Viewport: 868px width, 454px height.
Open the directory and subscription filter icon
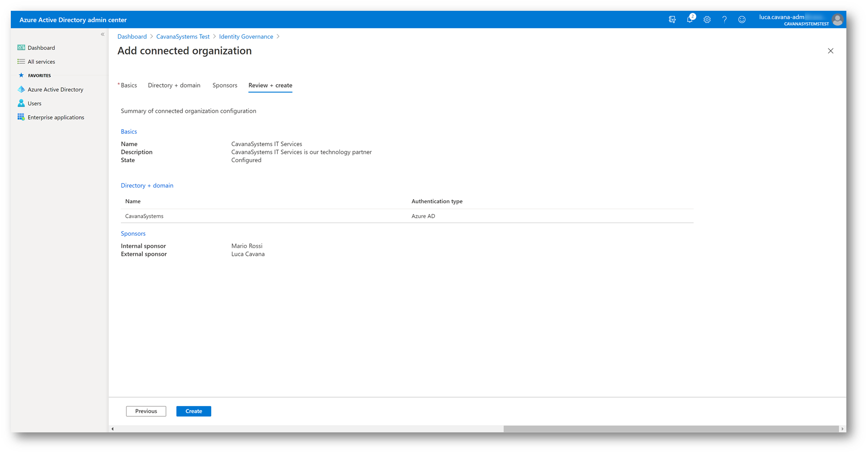(x=672, y=20)
